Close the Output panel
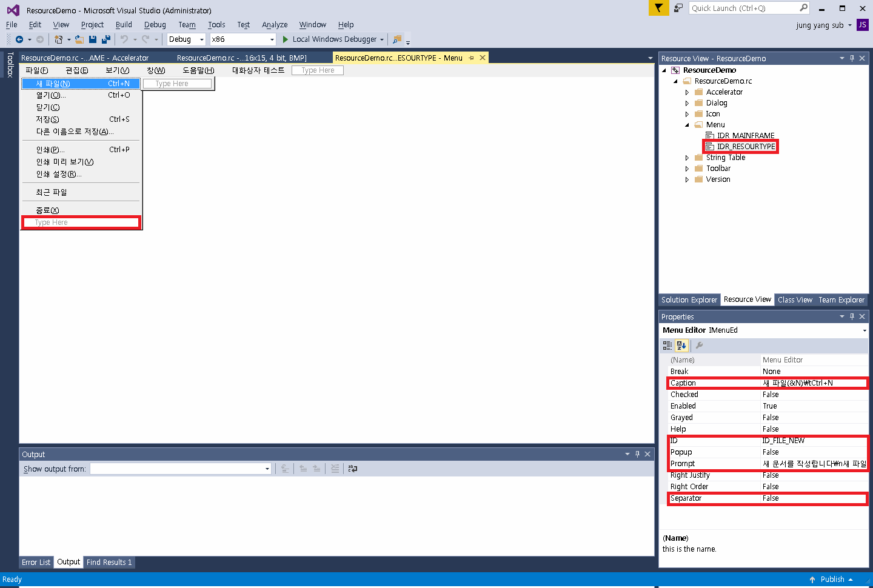The width and height of the screenshot is (873, 588). pyautogui.click(x=647, y=454)
